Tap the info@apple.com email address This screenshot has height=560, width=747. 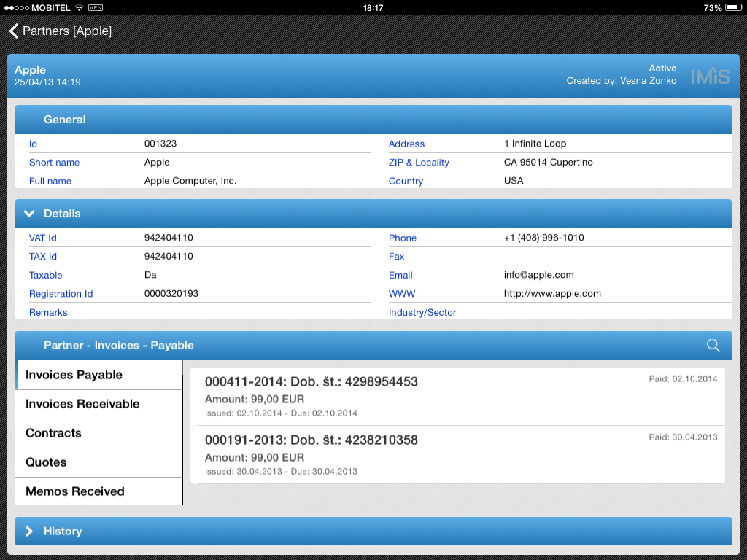pyautogui.click(x=539, y=275)
